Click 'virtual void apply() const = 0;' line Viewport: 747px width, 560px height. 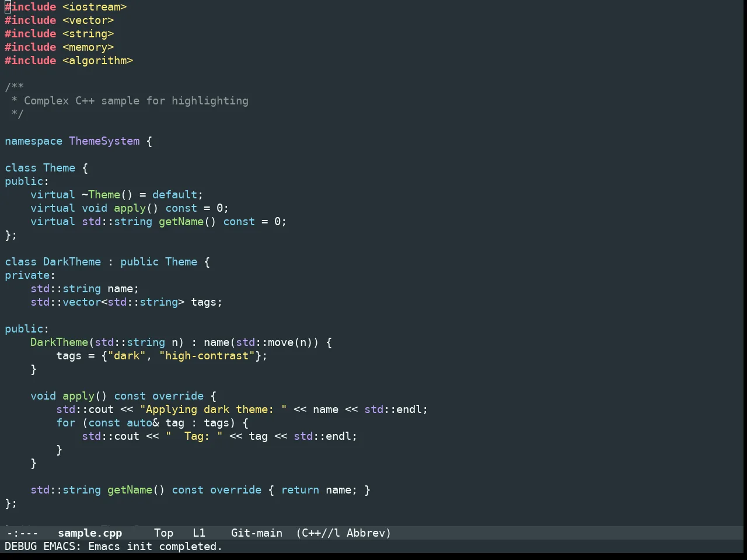[x=130, y=208]
